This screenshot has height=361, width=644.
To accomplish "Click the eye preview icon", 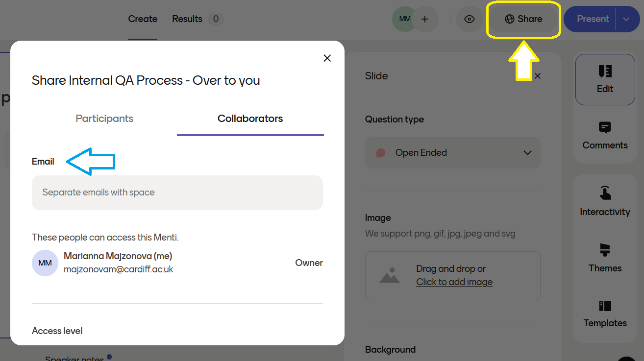I will coord(470,19).
